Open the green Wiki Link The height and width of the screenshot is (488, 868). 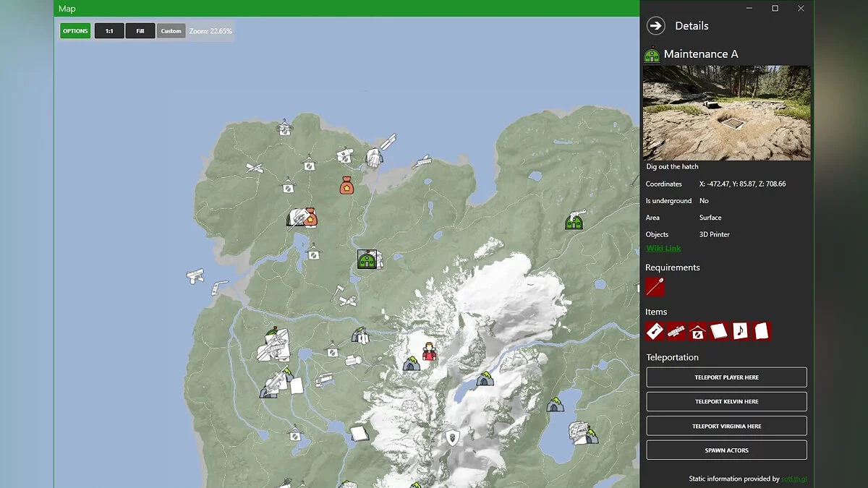tap(663, 249)
